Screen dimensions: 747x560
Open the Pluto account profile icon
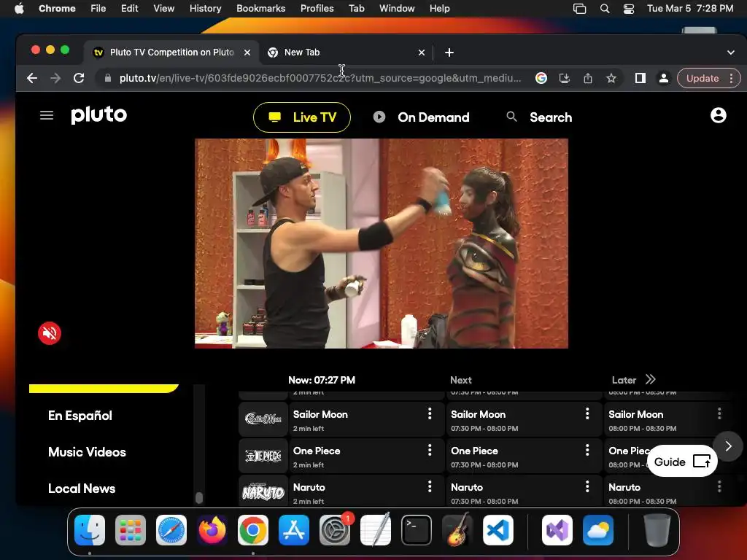click(x=718, y=115)
